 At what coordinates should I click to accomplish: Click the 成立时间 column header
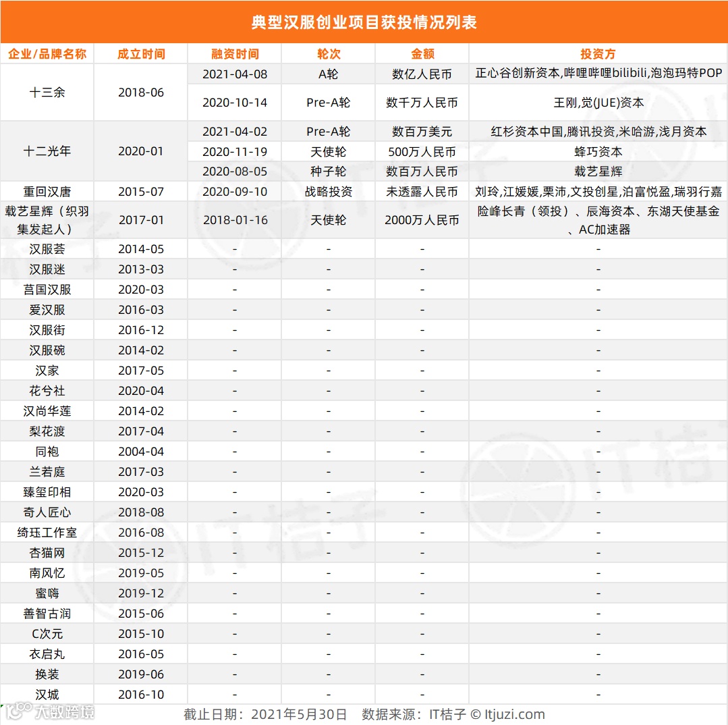coord(141,54)
